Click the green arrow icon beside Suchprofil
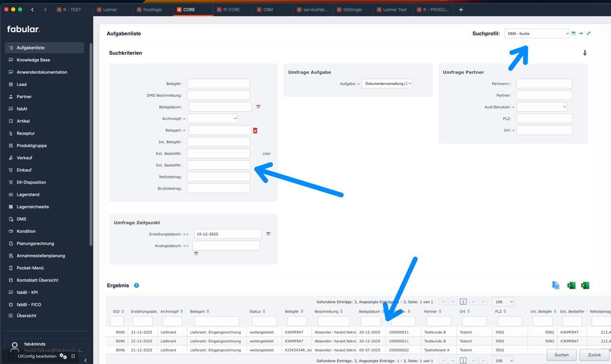Image resolution: width=611 pixels, height=364 pixels. (581, 34)
